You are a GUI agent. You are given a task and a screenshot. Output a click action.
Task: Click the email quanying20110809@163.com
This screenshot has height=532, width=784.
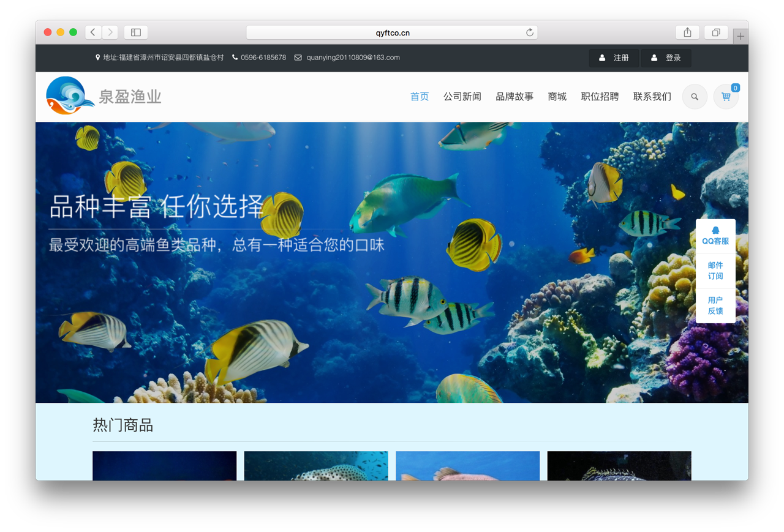[x=353, y=58]
